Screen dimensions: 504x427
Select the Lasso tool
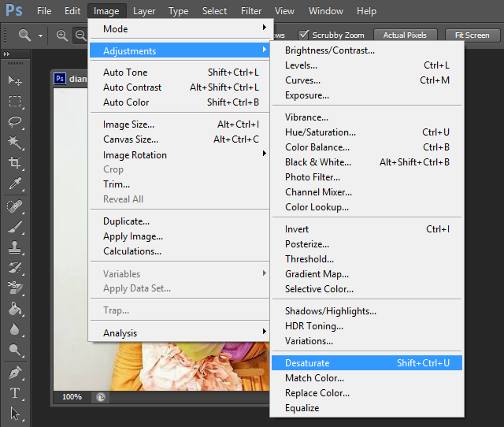point(14,121)
